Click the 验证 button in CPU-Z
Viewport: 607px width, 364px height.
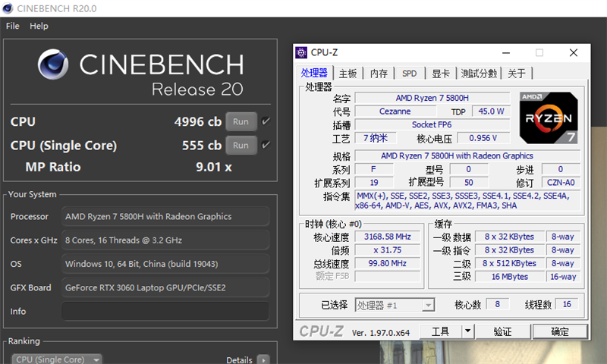[503, 331]
